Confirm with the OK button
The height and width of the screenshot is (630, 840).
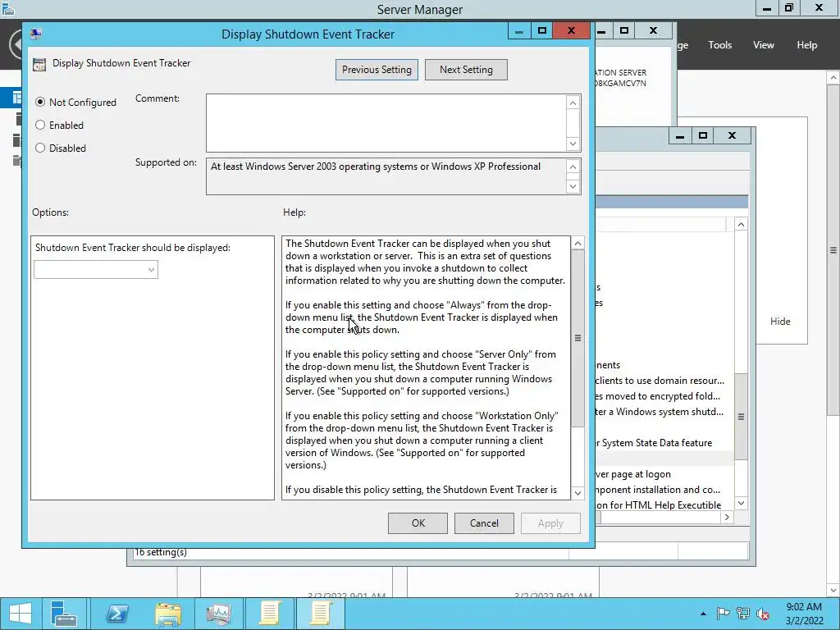pos(418,523)
